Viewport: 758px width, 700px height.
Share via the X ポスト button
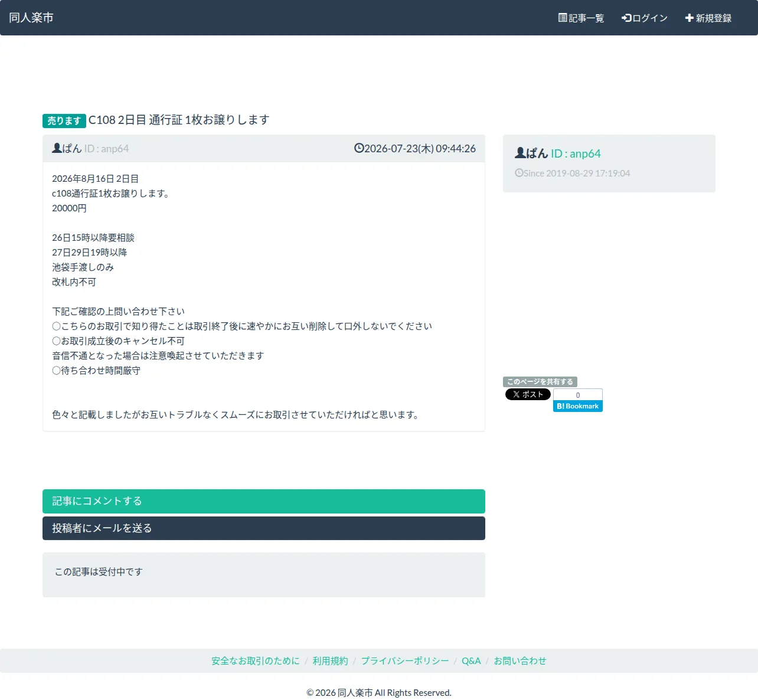[528, 394]
